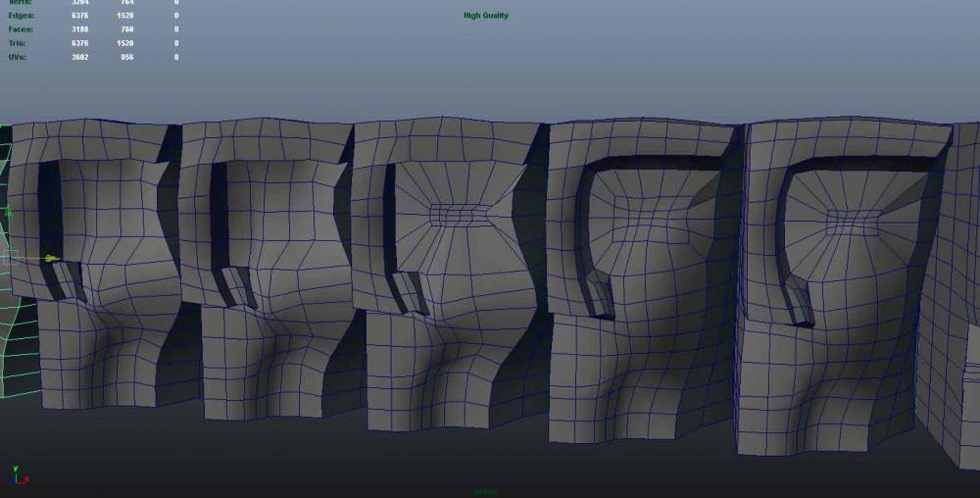
Task: Click the Faces label in heads-up display
Action: tap(21, 29)
